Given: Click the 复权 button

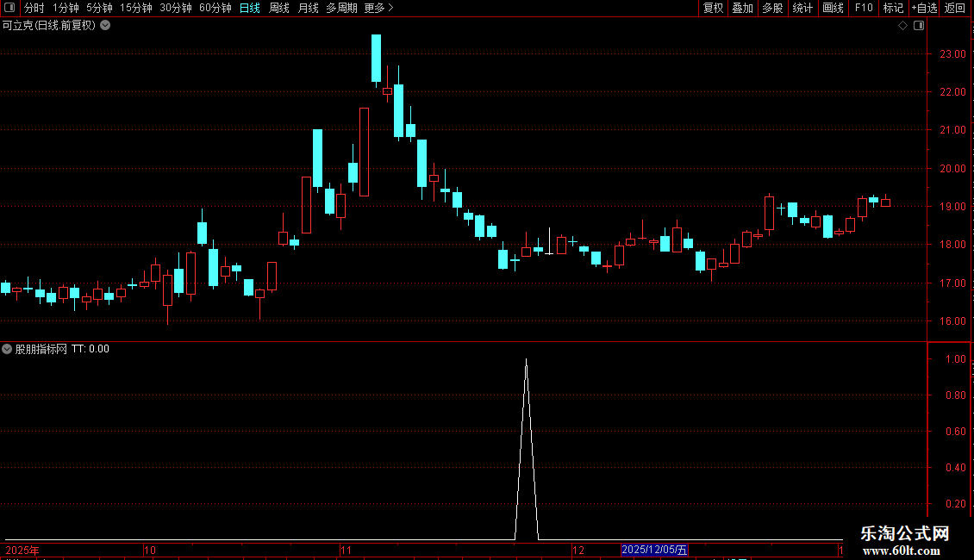Looking at the screenshot, I should click(713, 8).
